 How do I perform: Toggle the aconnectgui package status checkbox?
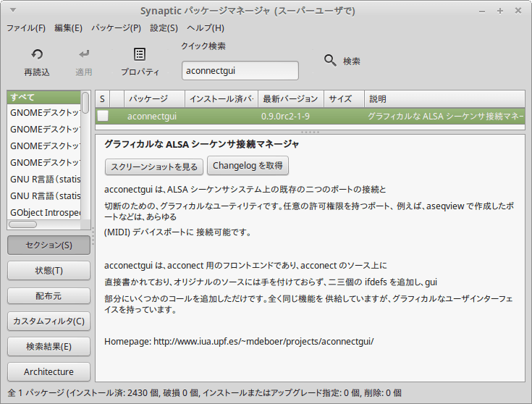coord(103,116)
